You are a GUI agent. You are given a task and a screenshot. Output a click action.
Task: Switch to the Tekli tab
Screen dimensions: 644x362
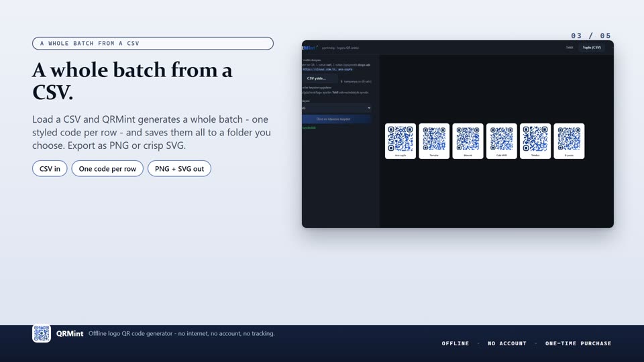tap(570, 48)
